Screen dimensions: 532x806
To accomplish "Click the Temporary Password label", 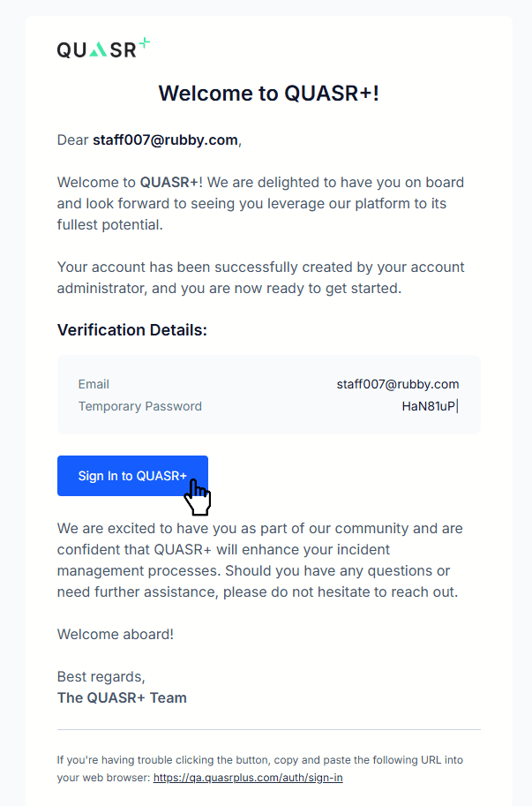I will [139, 406].
